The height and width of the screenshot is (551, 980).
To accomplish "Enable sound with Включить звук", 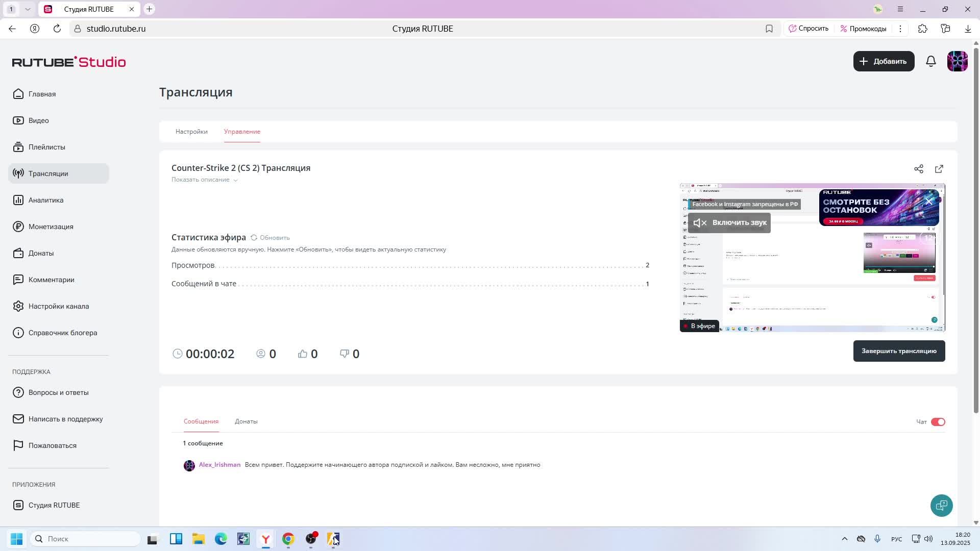I will coord(729,222).
